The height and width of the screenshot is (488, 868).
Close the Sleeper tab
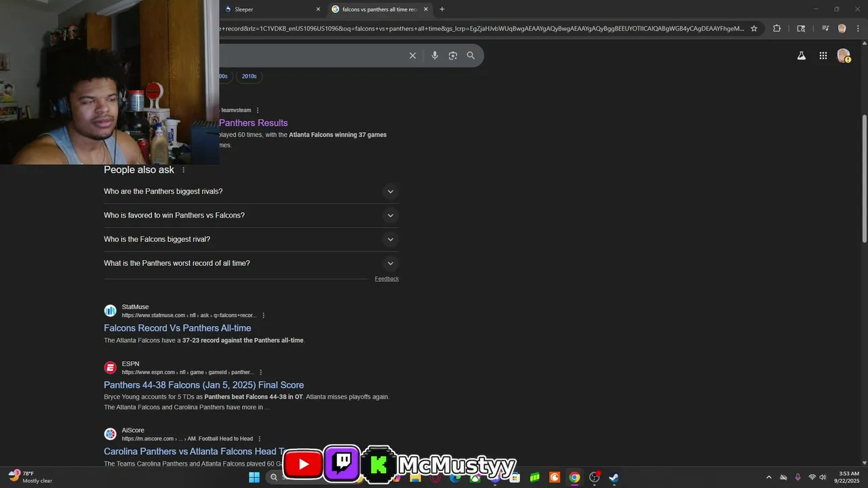(318, 9)
